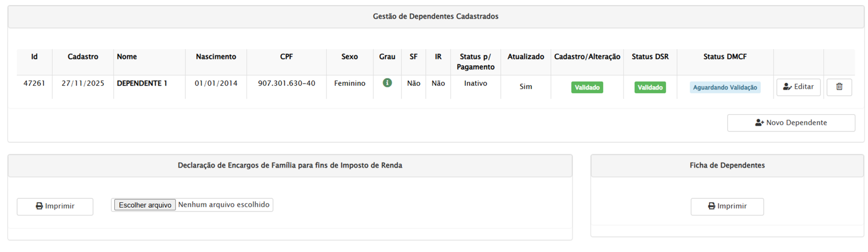Add a new dependent with Novo Dependente
The image size is (868, 252).
click(x=791, y=123)
